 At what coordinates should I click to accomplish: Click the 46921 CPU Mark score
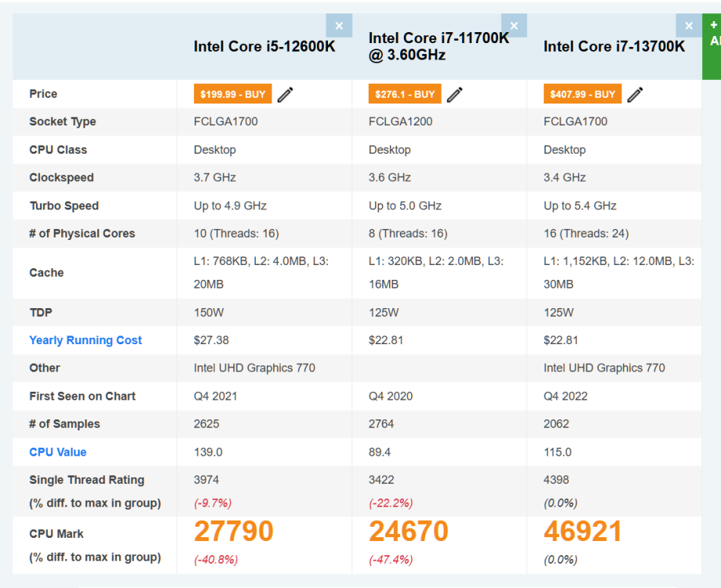point(583,532)
